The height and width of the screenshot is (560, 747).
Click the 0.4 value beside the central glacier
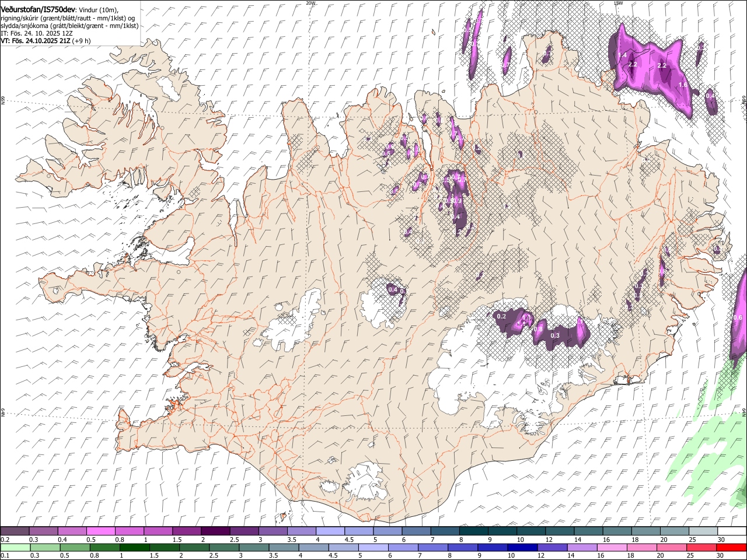[392, 289]
